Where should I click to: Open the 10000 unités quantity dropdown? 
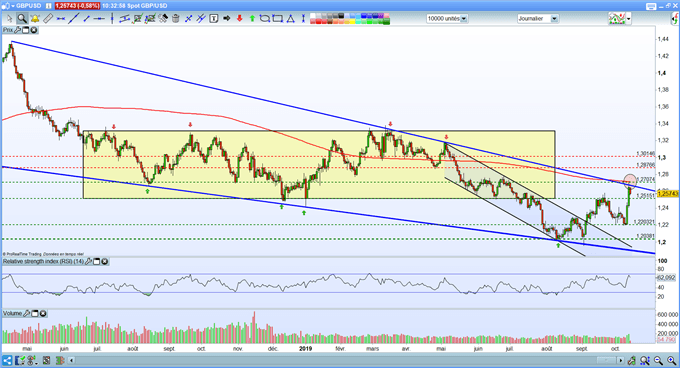(x=464, y=19)
